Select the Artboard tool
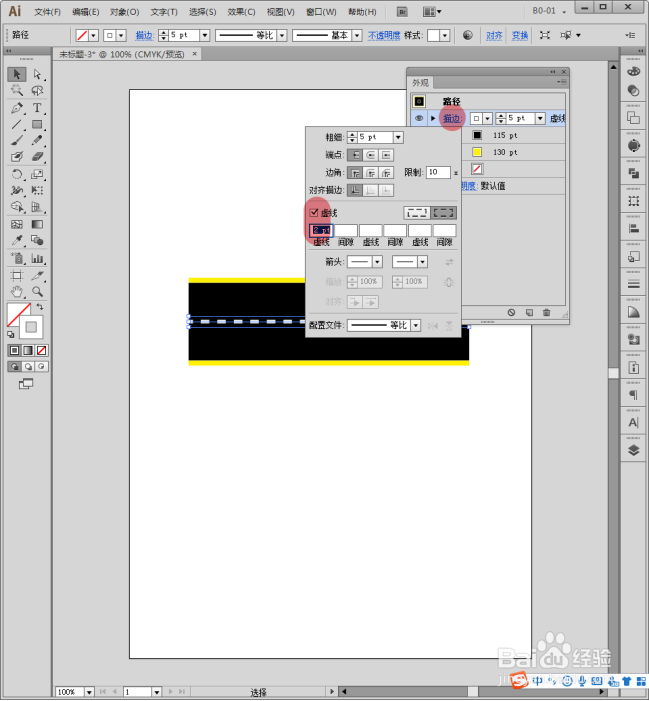 click(17, 275)
